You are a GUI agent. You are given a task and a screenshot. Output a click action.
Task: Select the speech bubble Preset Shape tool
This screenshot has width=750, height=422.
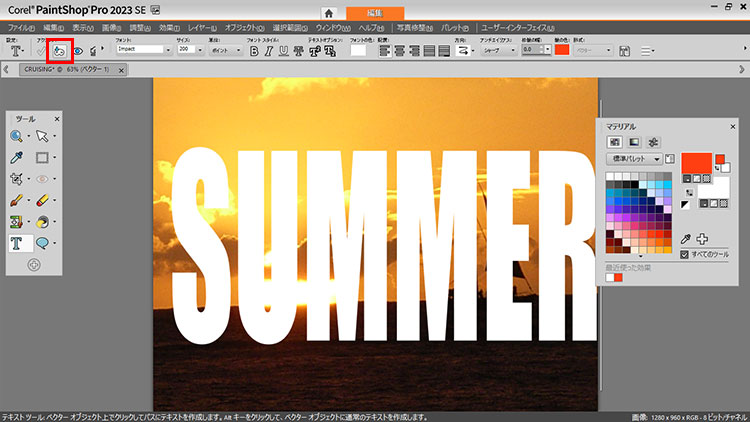click(43, 242)
